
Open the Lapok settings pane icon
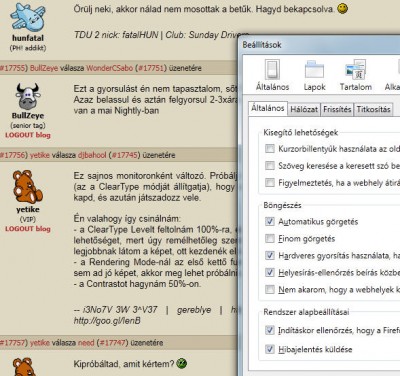314,75
